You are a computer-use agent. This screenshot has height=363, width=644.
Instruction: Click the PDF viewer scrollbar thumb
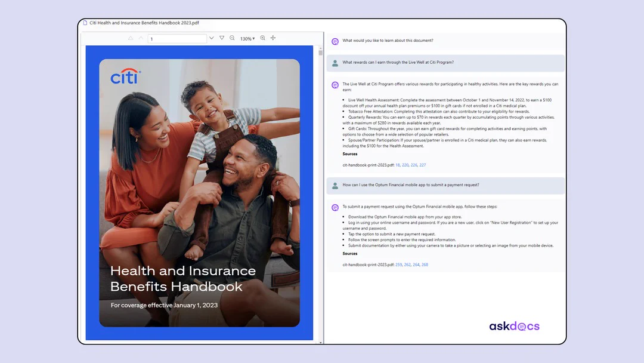(x=320, y=53)
